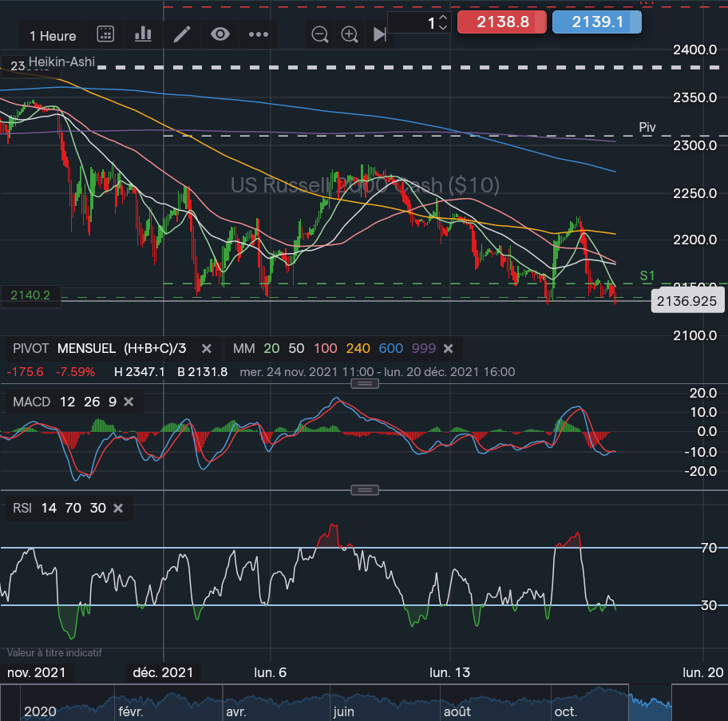The height and width of the screenshot is (721, 728).
Task: Select the MM 50 period value
Action: point(296,348)
